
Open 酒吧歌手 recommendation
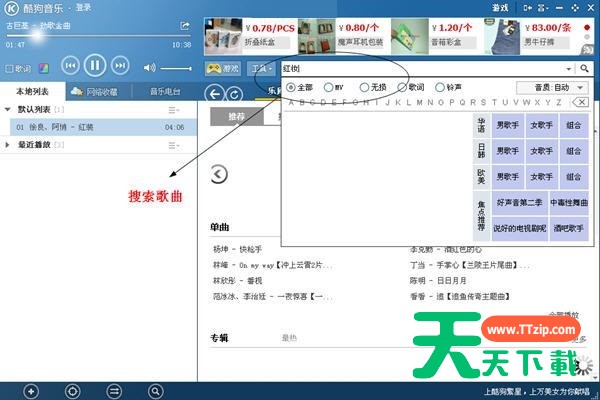(x=569, y=229)
